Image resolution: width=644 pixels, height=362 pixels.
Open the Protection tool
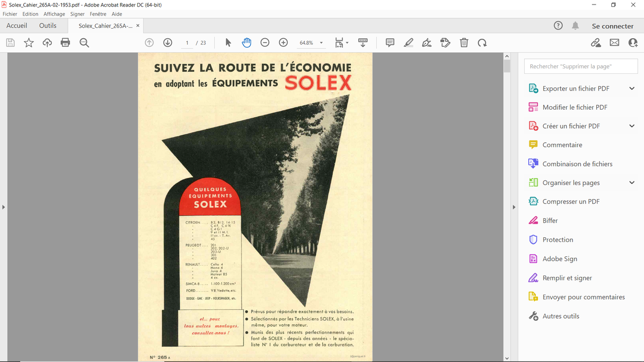pyautogui.click(x=557, y=240)
